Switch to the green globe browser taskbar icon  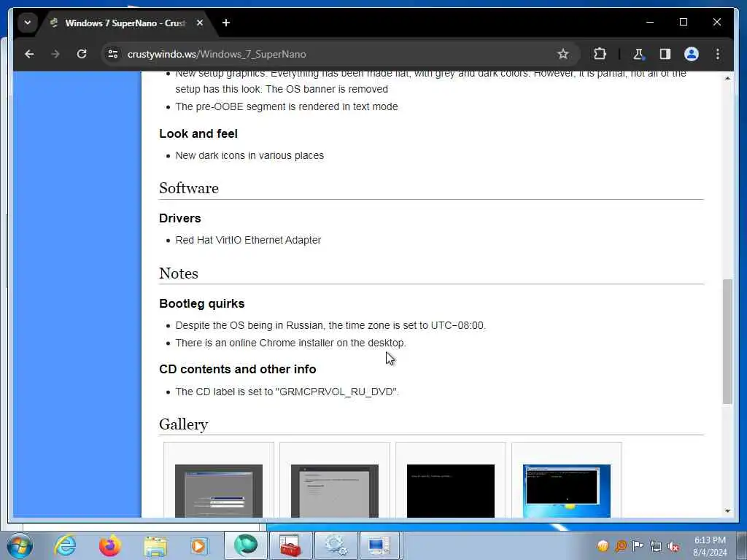coord(246,545)
